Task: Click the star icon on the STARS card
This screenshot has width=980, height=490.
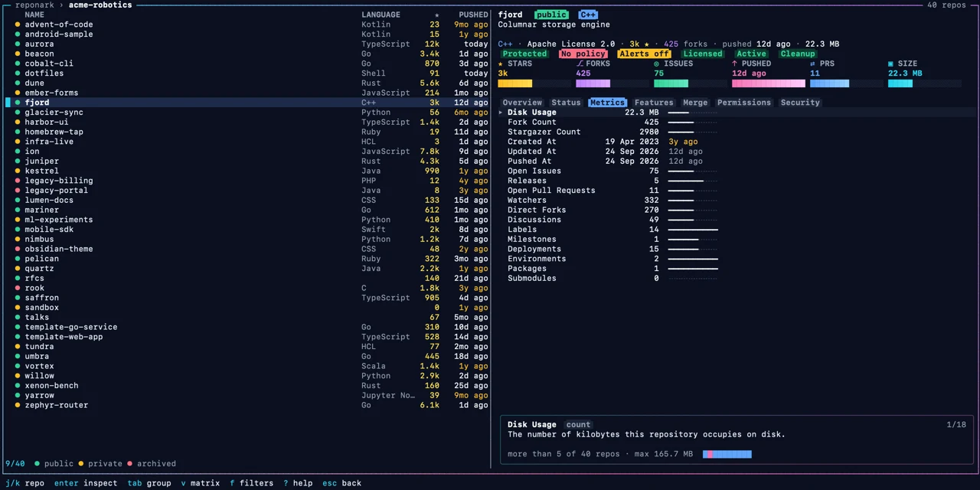Action: [x=501, y=64]
